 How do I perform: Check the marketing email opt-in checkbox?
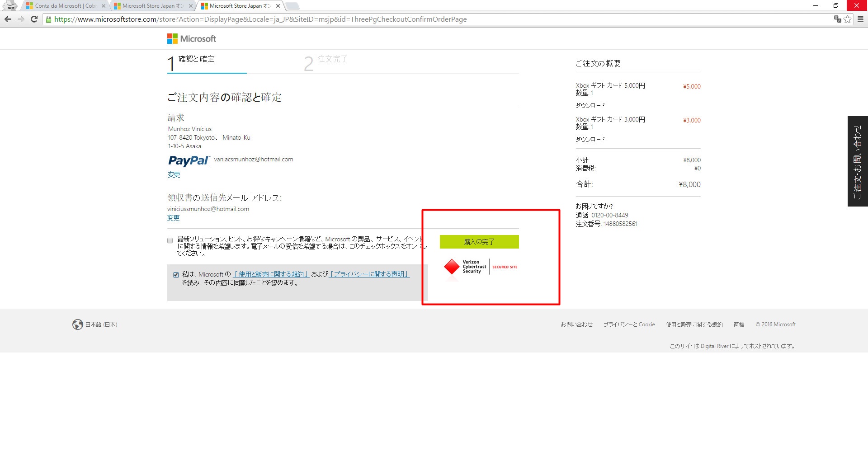170,240
